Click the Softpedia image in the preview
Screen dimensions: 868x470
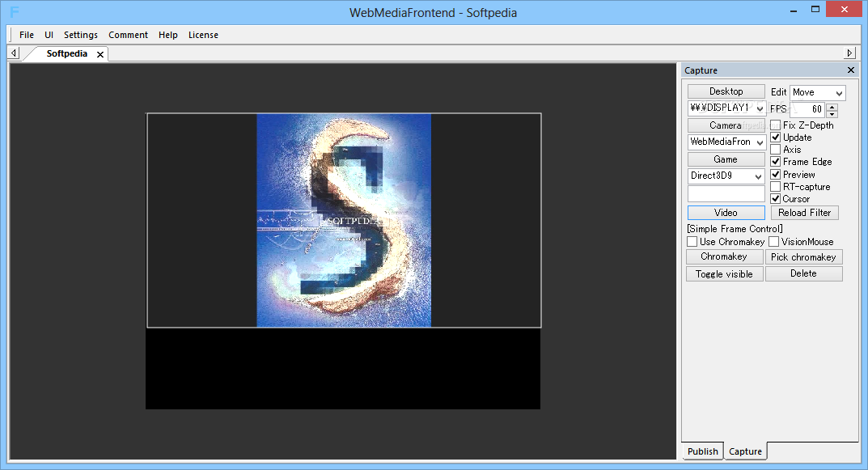pos(344,220)
